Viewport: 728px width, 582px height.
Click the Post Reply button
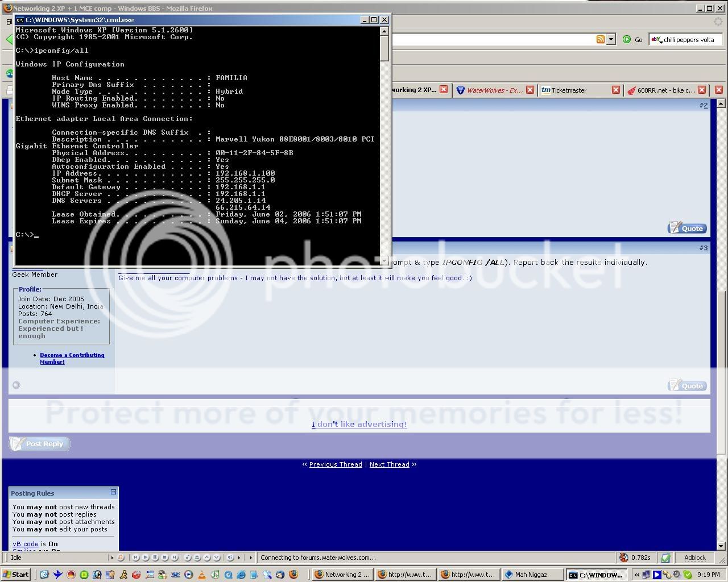pos(39,444)
